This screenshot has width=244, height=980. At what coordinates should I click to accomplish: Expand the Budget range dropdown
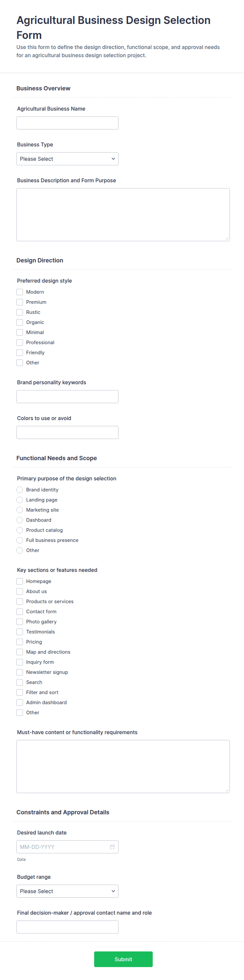[67, 891]
